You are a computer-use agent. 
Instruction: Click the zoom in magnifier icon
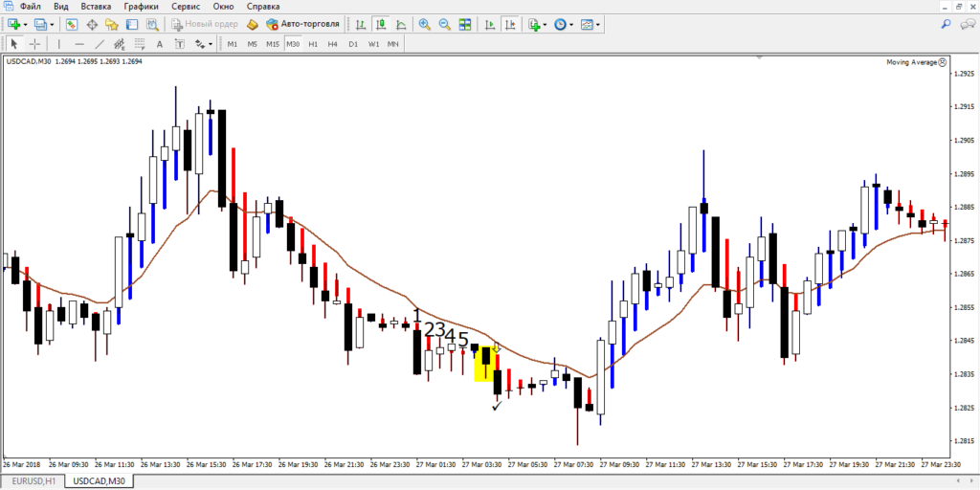click(424, 24)
